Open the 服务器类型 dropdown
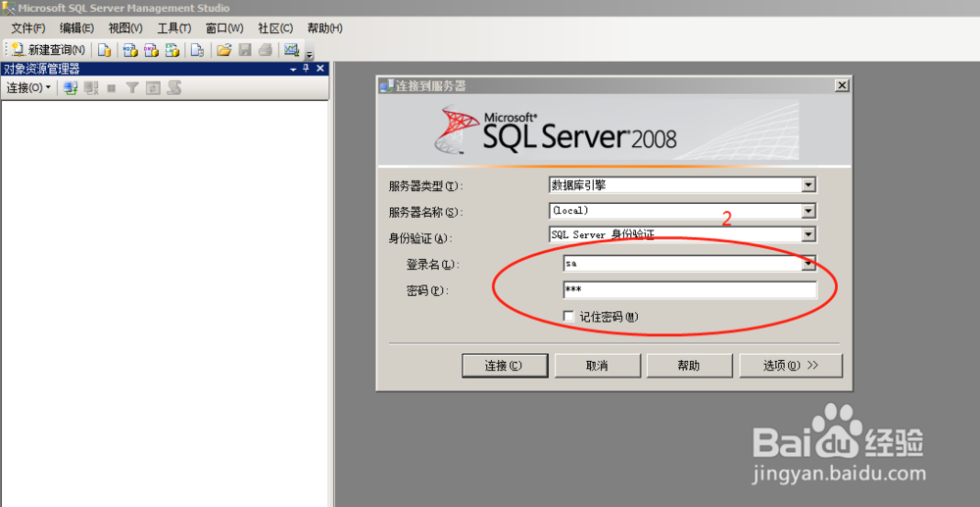The image size is (980, 507). point(809,185)
